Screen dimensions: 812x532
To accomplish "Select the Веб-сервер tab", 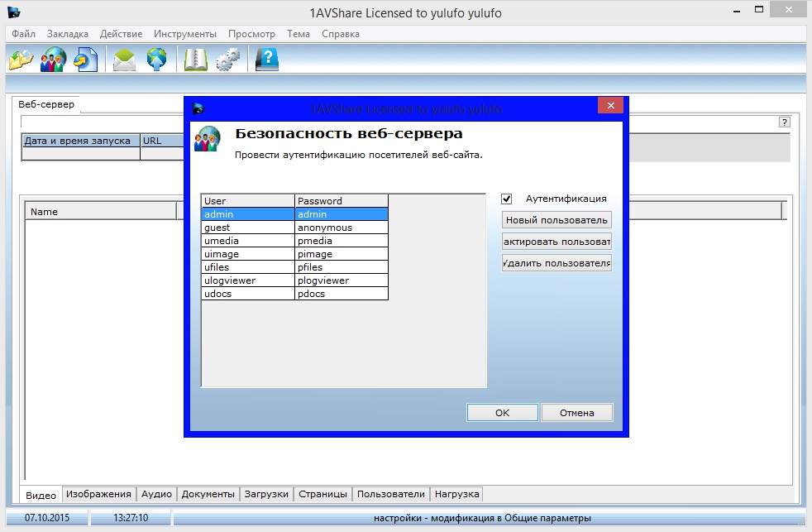I will click(x=46, y=104).
